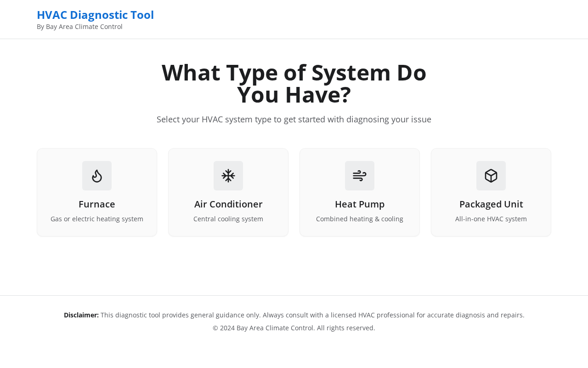Viewport: 588px width, 368px height.
Task: Click "Combined heating & cooling" description
Action: point(360,219)
